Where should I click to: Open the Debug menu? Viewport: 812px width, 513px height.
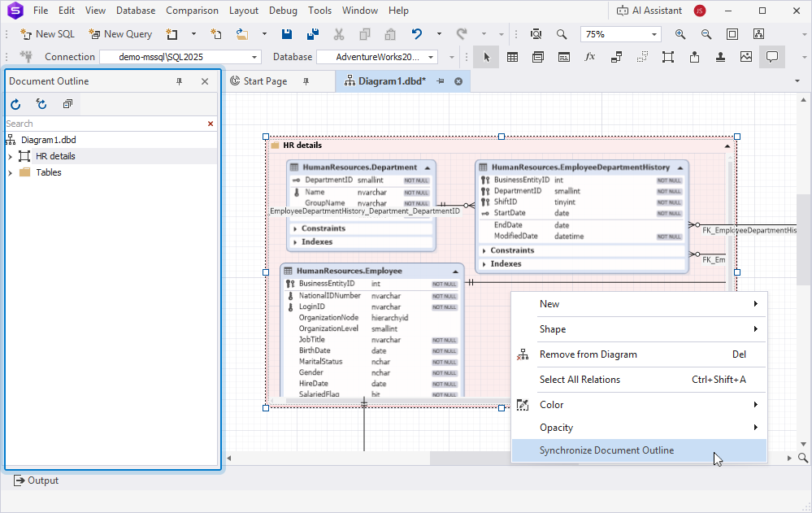click(284, 11)
